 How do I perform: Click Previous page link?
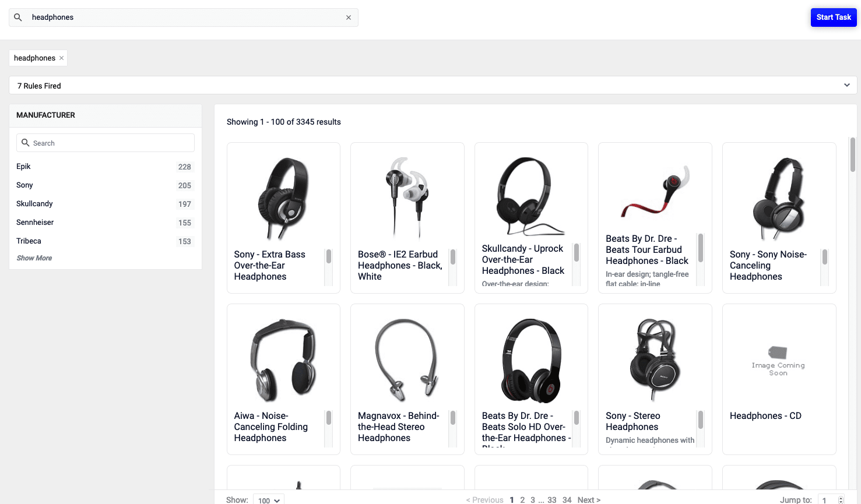click(484, 500)
